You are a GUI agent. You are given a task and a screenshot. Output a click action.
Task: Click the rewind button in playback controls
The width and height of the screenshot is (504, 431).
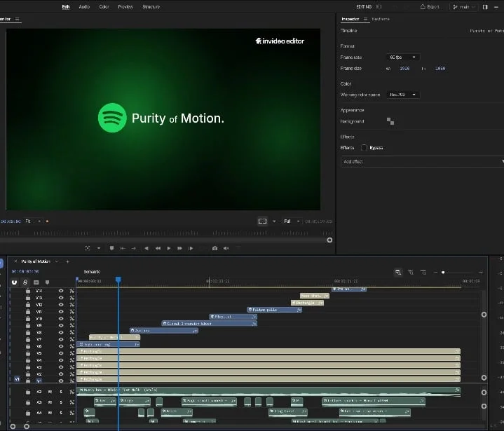[x=158, y=248]
